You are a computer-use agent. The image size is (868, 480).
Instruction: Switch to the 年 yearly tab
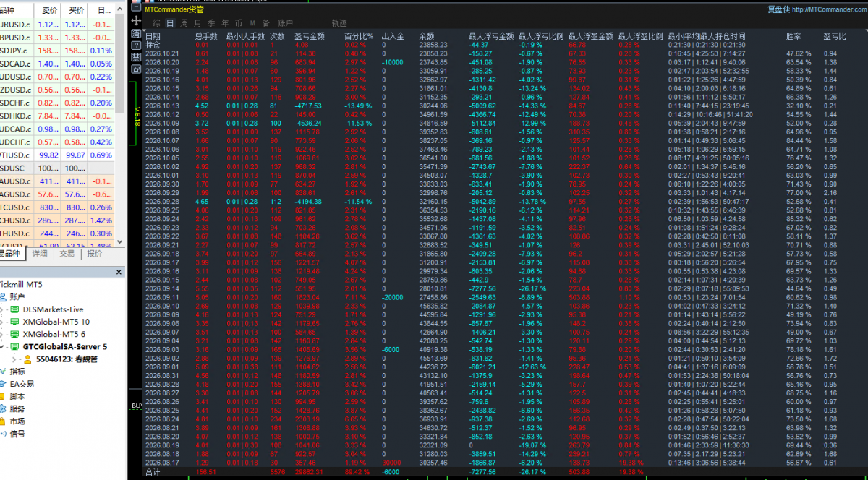pos(225,23)
